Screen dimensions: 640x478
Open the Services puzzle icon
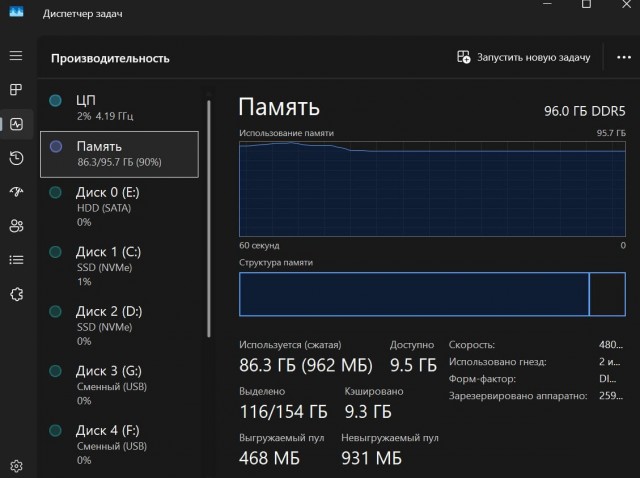pos(16,294)
